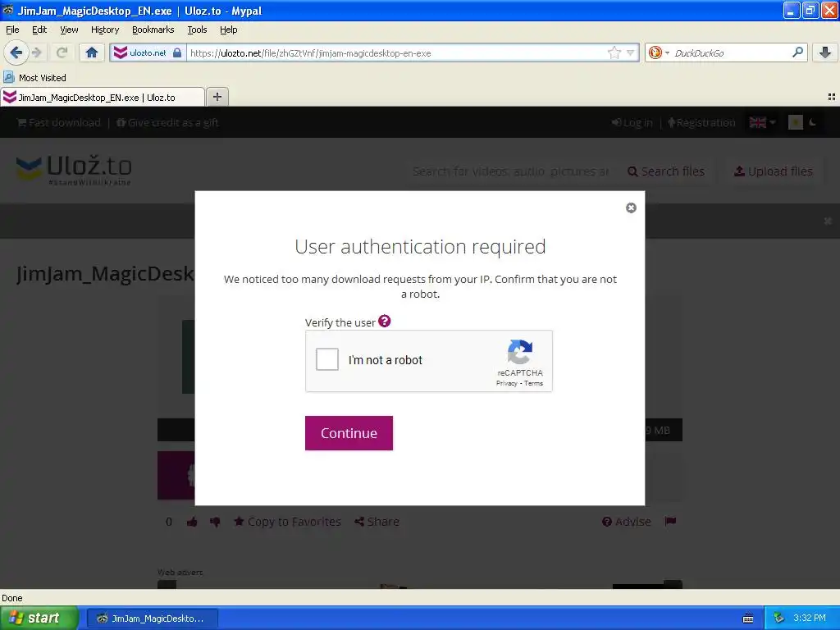Click the browser Forward arrow
The height and width of the screenshot is (630, 840).
pos(37,52)
